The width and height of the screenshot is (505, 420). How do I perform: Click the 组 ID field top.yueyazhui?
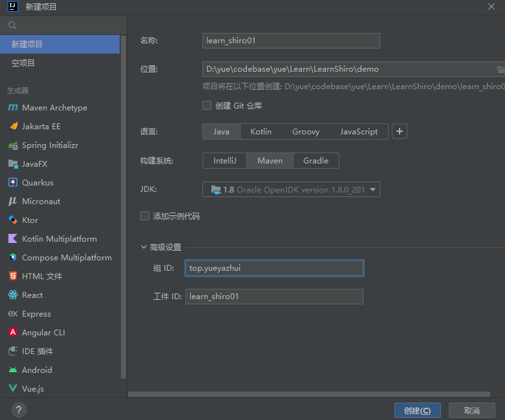click(274, 268)
